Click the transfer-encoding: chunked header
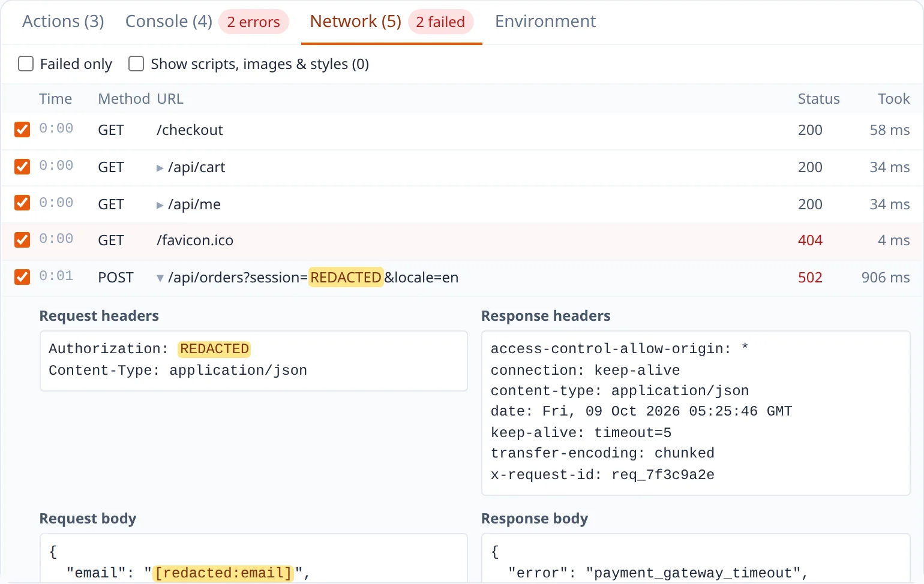The height and width of the screenshot is (584, 924). [x=602, y=453]
